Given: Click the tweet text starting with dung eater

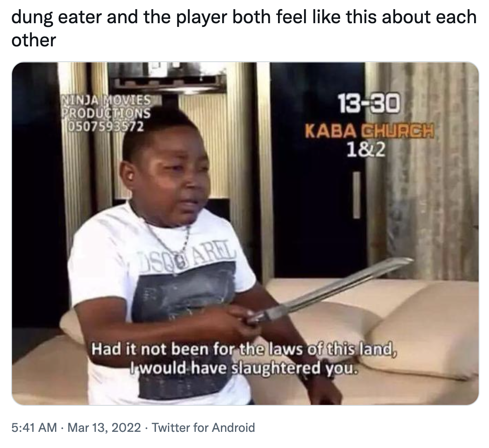Looking at the screenshot, I should click(244, 28).
